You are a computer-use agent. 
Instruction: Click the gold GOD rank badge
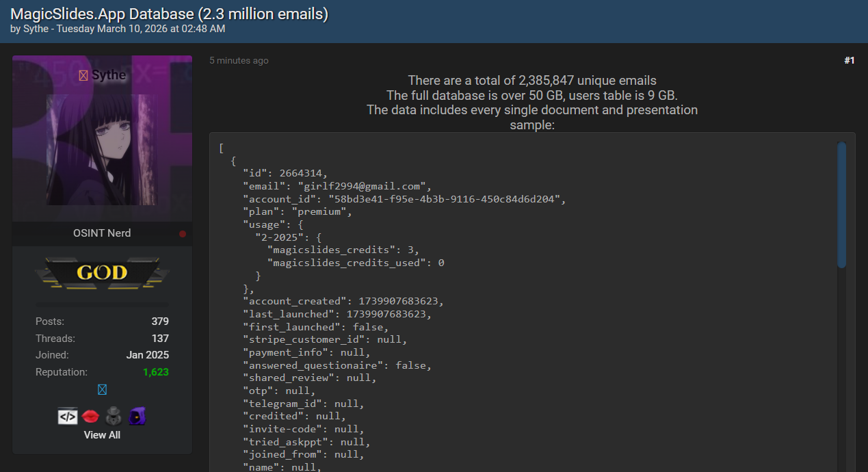pos(102,273)
